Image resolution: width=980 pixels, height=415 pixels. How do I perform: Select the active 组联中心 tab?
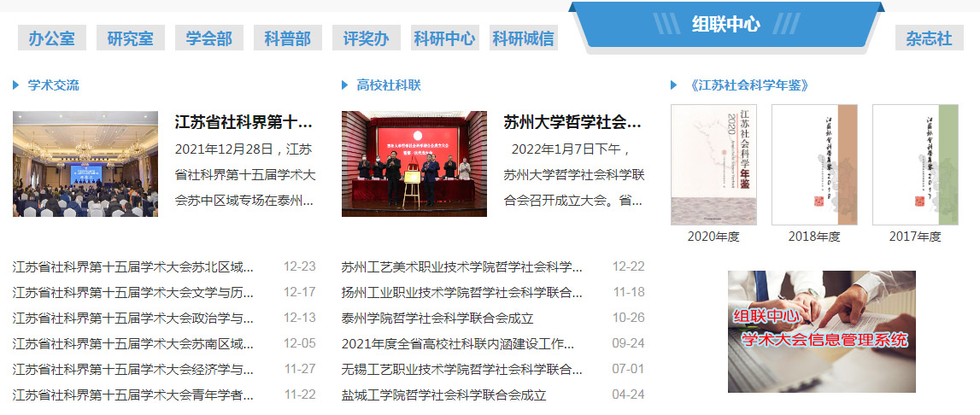(725, 24)
